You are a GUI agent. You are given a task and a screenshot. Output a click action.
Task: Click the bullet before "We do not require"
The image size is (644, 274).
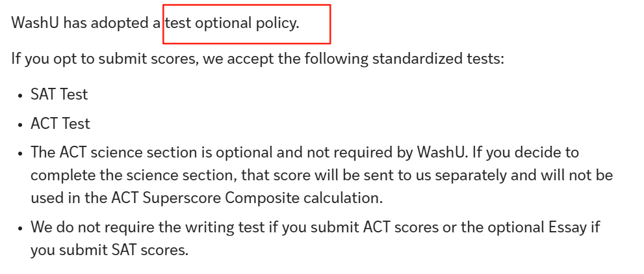(x=20, y=228)
